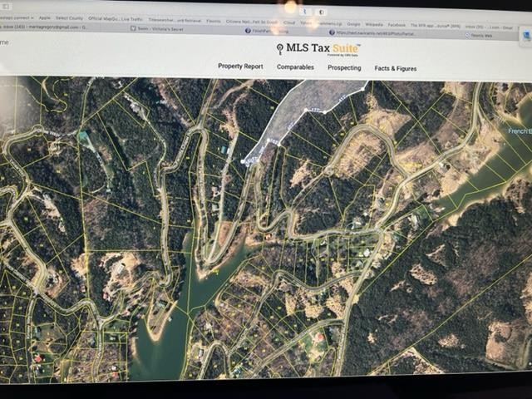Click the Finder icon at screen edge
Screen dimensions: 532x399
point(526,35)
